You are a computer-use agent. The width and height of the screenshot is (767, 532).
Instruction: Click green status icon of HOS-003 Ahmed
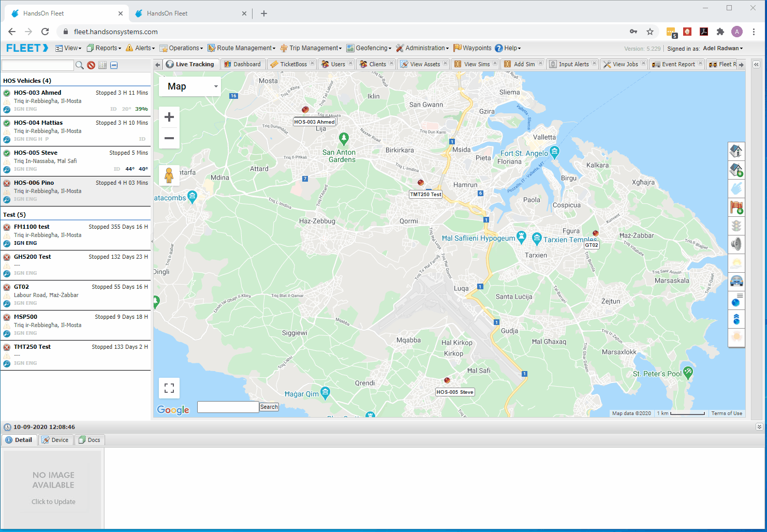coord(7,93)
